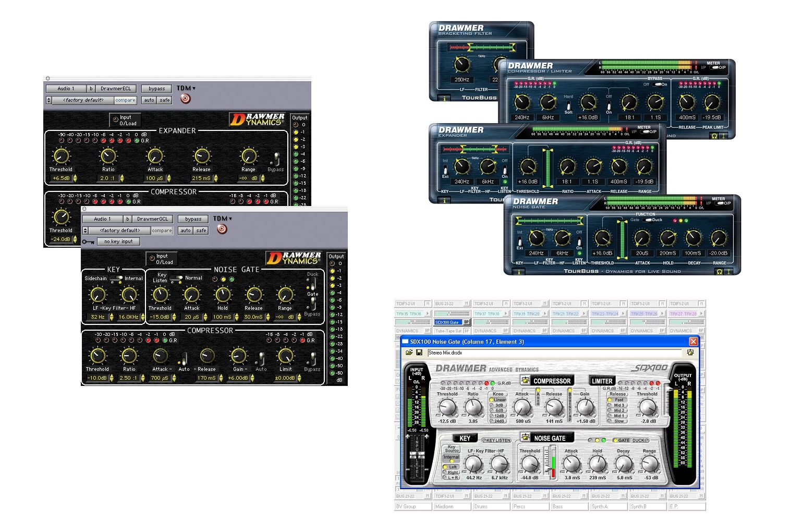Image resolution: width=803 pixels, height=532 pixels.
Task: Click the safe button in the DrawmerGCL window
Action: pyautogui.click(x=201, y=231)
